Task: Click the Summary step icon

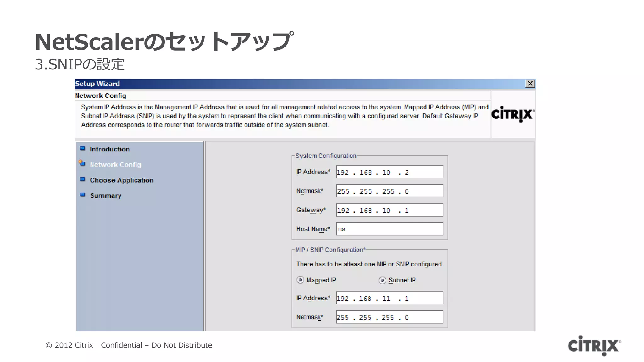Action: click(x=82, y=195)
